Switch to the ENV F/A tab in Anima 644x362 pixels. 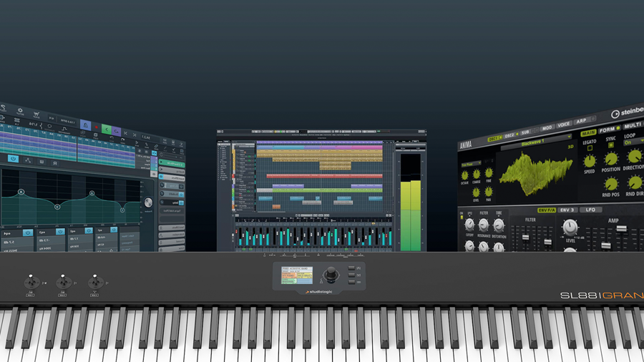coord(547,210)
